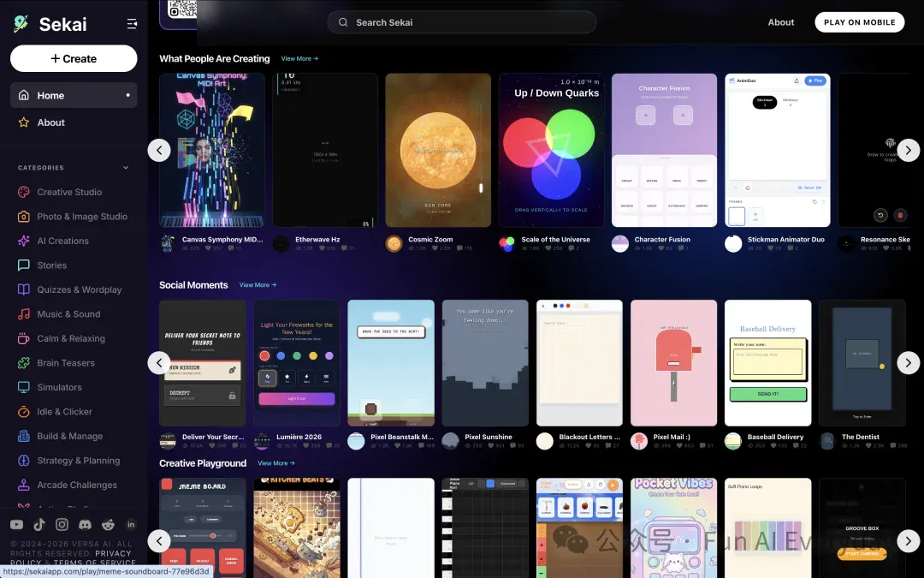Open the Lumière 2026 fireworks thumbnail

(x=296, y=363)
